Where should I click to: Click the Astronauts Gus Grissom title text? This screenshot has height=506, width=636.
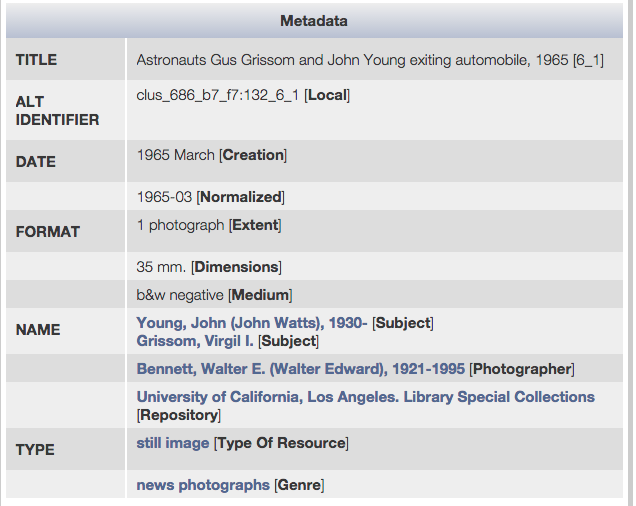[356, 60]
